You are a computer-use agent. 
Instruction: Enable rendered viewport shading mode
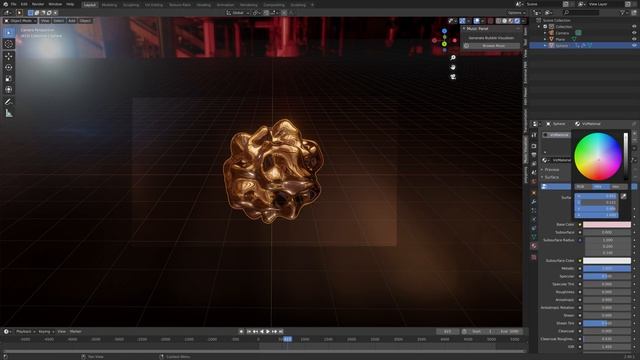click(517, 21)
